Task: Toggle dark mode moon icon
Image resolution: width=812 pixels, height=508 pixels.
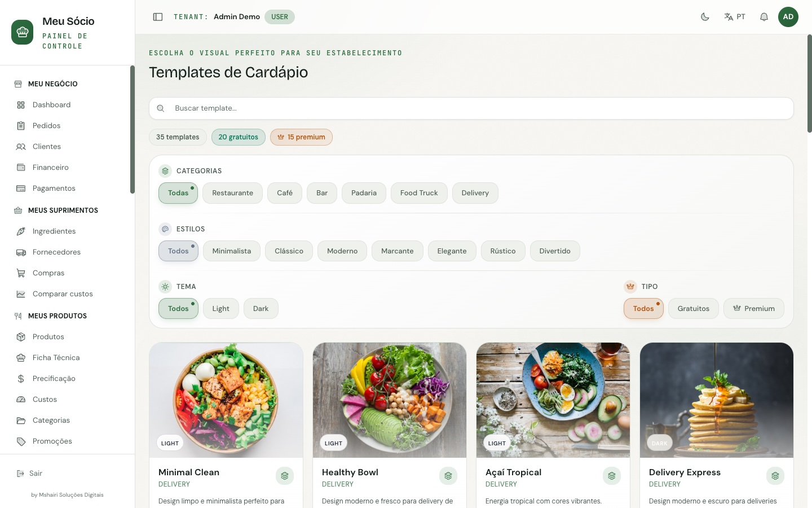Action: pos(705,17)
